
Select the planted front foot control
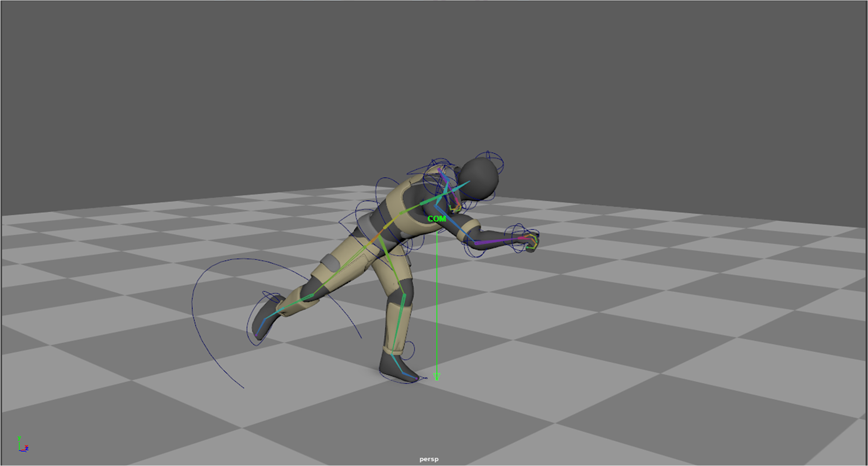400,368
